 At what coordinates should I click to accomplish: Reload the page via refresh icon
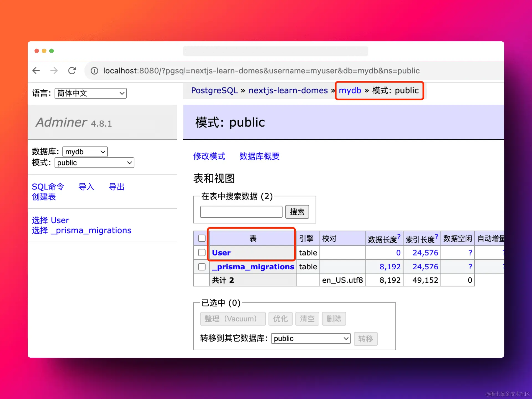click(x=72, y=71)
